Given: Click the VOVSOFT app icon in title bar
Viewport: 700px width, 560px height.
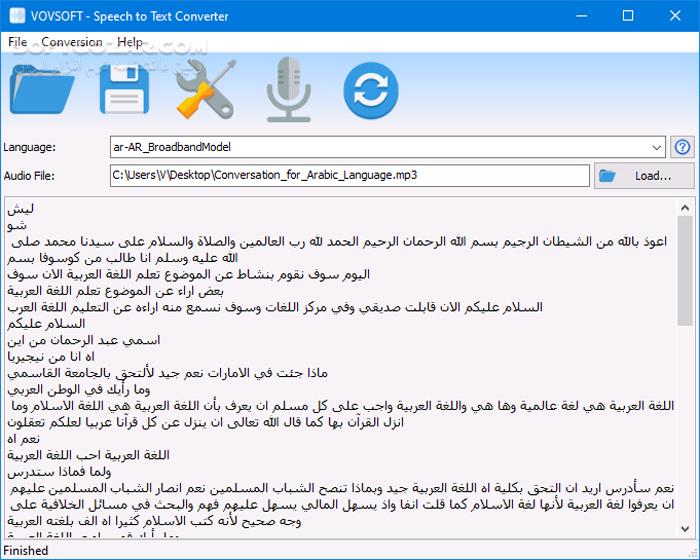Looking at the screenshot, I should point(17,16).
